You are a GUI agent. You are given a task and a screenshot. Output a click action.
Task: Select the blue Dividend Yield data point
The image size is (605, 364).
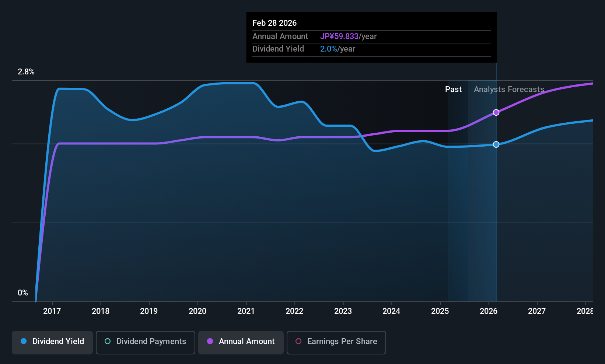496,144
